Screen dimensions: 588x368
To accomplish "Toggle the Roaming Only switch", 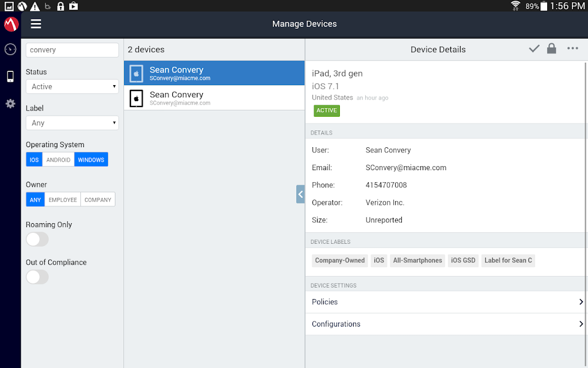I will pos(37,239).
